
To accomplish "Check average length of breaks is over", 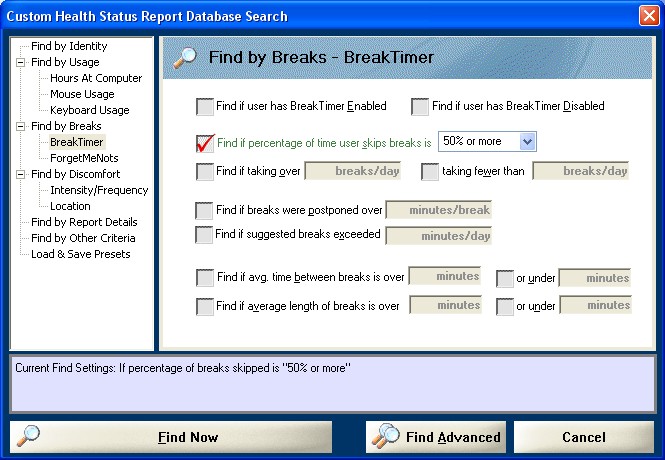I will click(x=205, y=307).
